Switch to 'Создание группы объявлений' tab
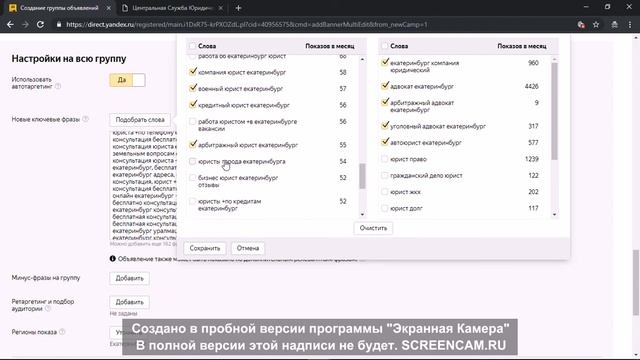This screenshot has width=640, height=360. coord(59,8)
